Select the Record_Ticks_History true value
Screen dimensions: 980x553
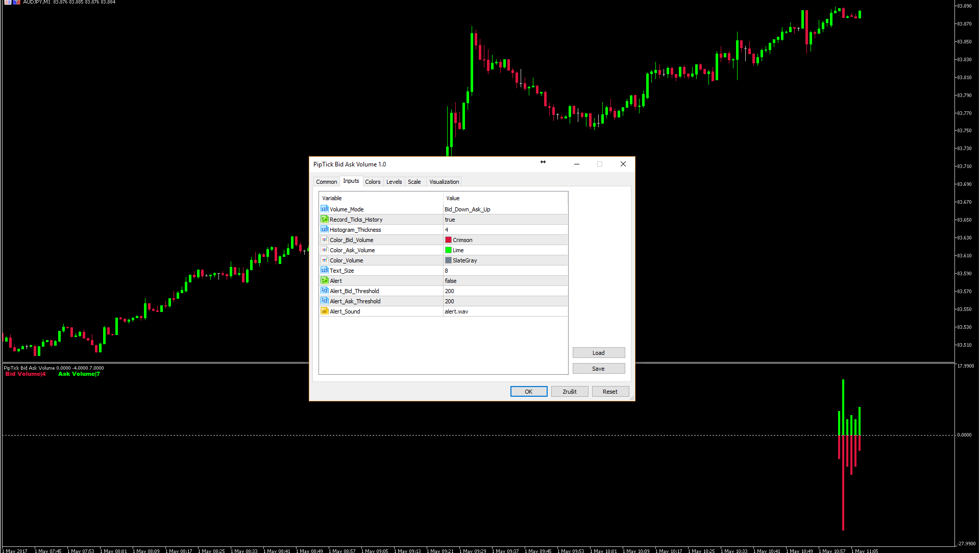[505, 220]
